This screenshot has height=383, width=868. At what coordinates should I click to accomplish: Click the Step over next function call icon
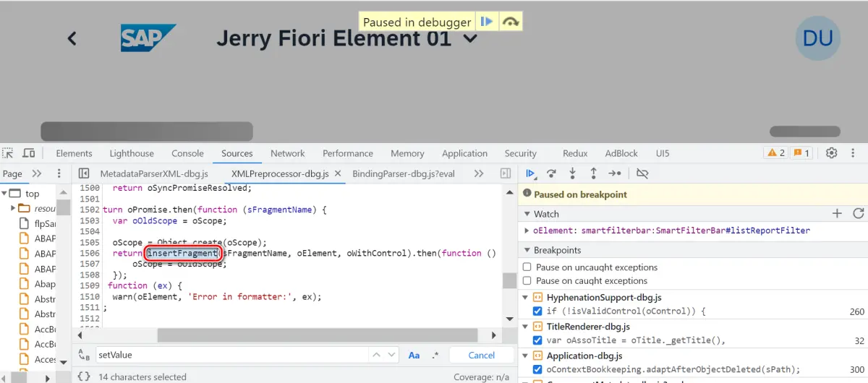[x=551, y=173]
